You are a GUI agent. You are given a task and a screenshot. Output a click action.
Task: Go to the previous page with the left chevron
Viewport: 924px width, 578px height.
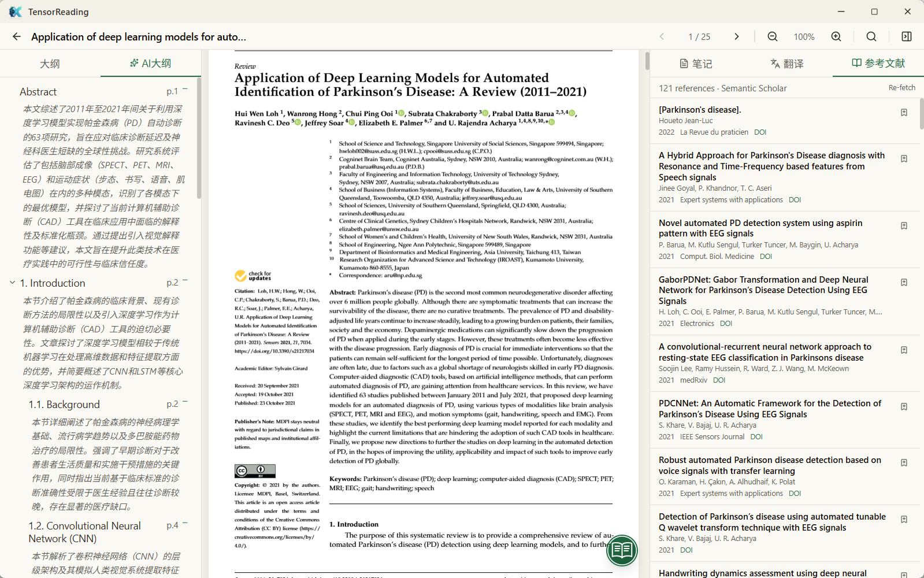click(662, 36)
